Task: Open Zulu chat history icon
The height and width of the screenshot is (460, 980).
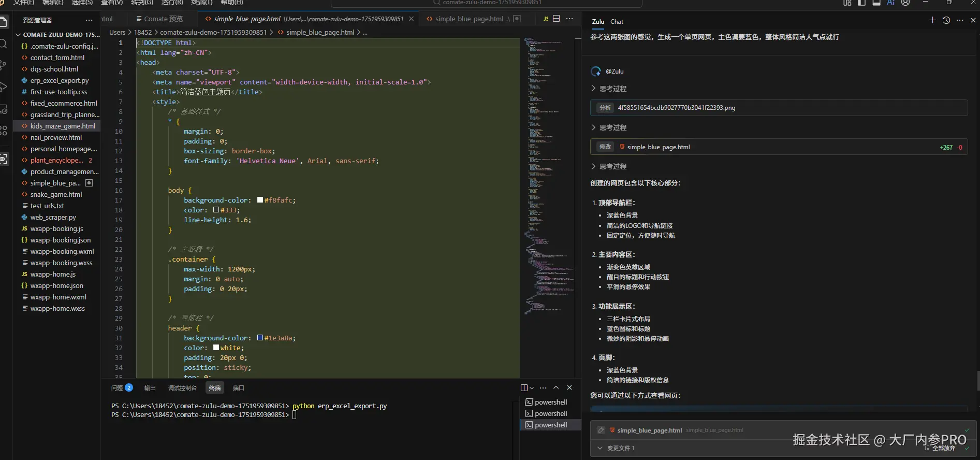Action: (946, 20)
